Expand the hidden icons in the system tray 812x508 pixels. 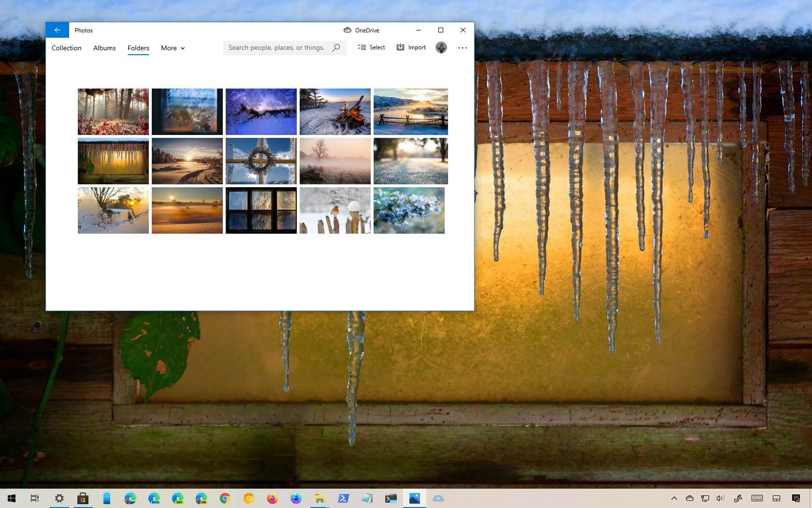coord(674,498)
